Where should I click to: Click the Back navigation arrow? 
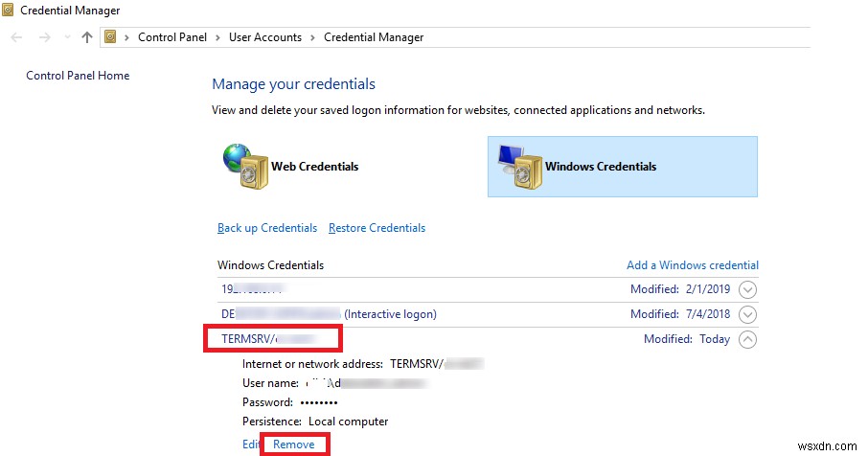click(17, 37)
